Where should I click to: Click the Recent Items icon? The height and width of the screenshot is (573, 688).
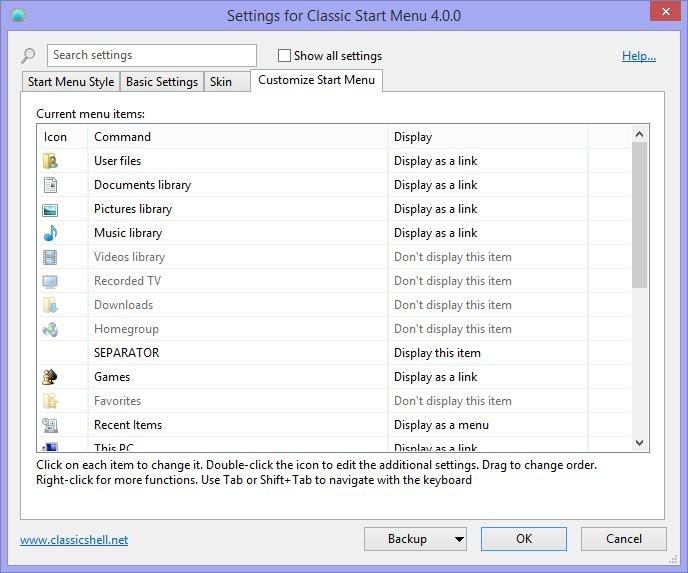(50, 425)
